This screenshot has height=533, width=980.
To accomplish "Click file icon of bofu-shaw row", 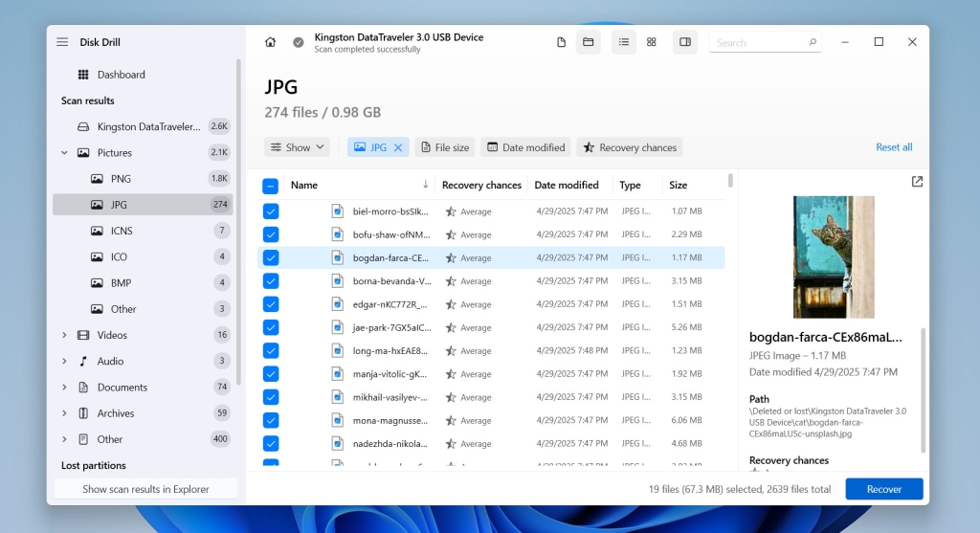I will click(338, 234).
